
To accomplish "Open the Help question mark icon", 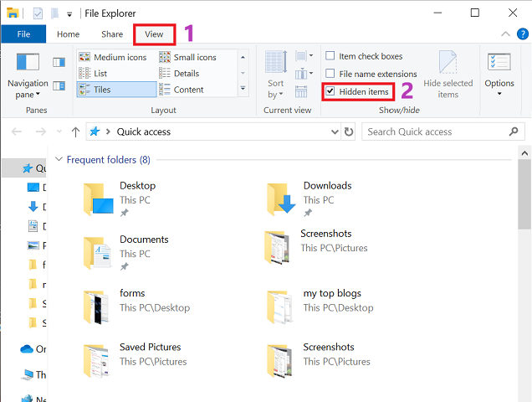I will tap(523, 33).
